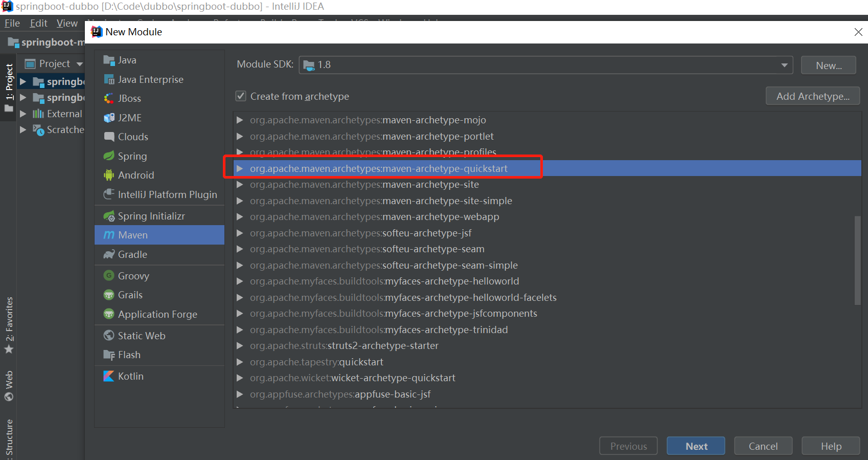Screen dimensions: 868x460
Task: Click the Web globe icon in sidebar
Action: pyautogui.click(x=9, y=397)
